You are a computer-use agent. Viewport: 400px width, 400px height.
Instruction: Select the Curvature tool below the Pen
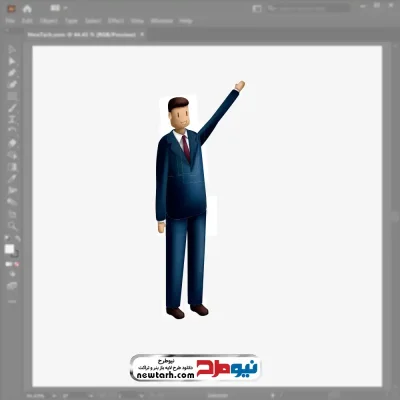point(12,84)
